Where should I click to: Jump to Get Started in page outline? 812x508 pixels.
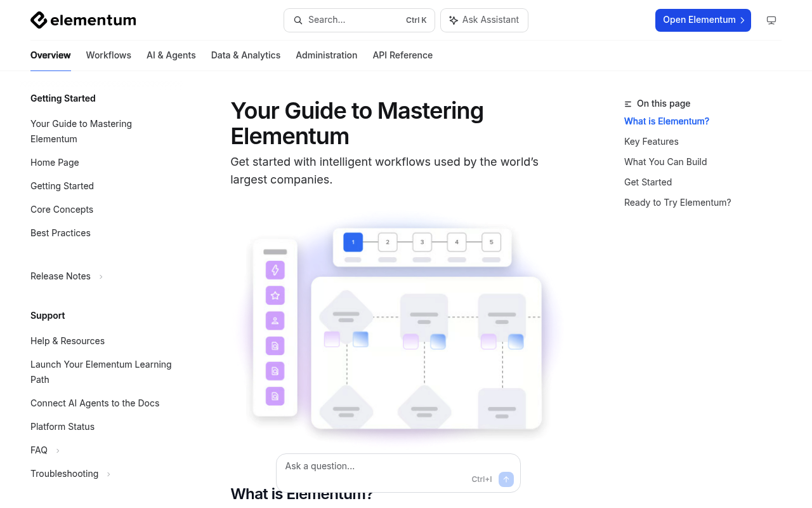(648, 182)
